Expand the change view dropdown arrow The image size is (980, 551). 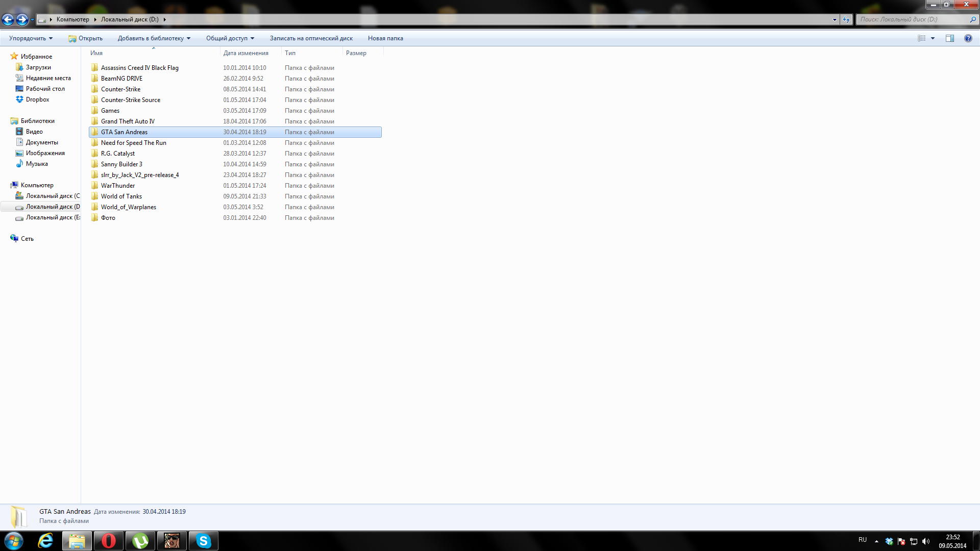point(933,38)
